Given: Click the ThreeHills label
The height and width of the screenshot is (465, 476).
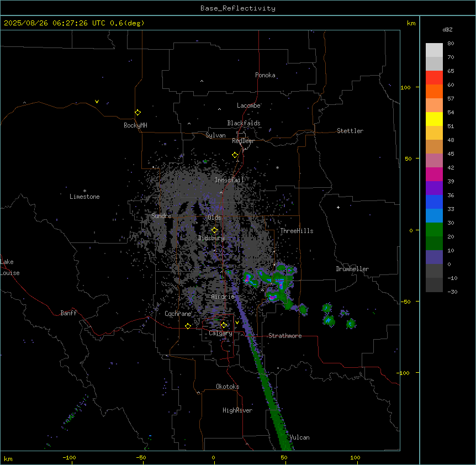Looking at the screenshot, I should click(297, 231).
